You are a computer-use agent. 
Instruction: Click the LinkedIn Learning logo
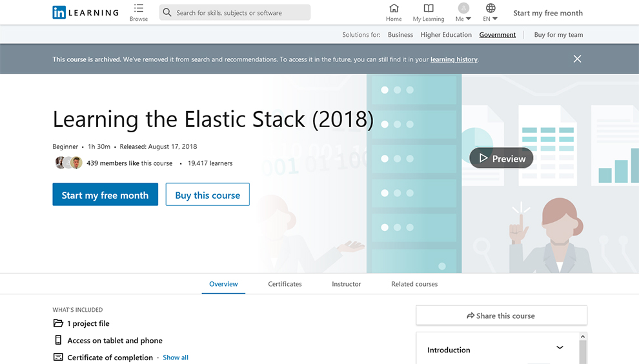(86, 13)
